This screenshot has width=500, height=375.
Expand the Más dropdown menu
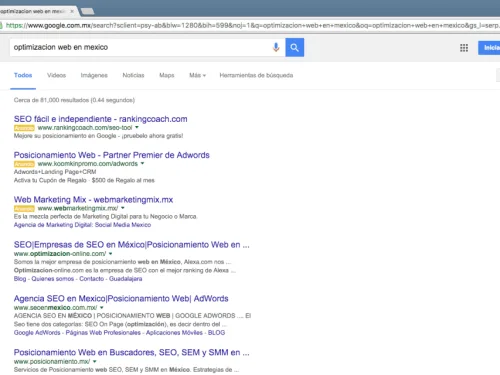pyautogui.click(x=197, y=75)
